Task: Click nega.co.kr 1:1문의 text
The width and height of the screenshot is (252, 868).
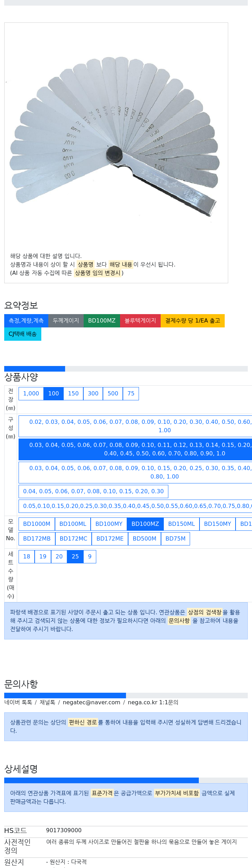Action: [153, 703]
